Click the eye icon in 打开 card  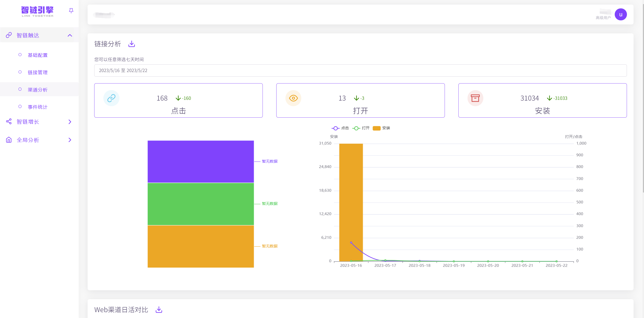point(293,98)
